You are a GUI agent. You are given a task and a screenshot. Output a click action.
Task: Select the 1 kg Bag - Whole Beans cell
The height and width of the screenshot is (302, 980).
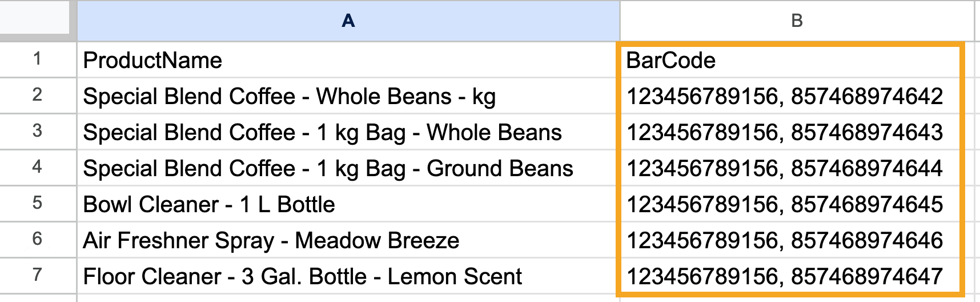coord(348,132)
